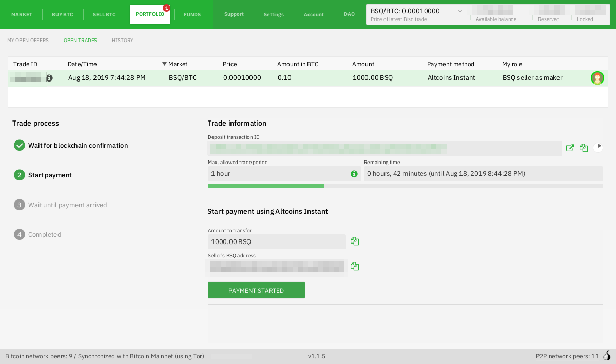Sort trades by the Market column arrow
Screen dimensions: 616x364
tap(165, 64)
